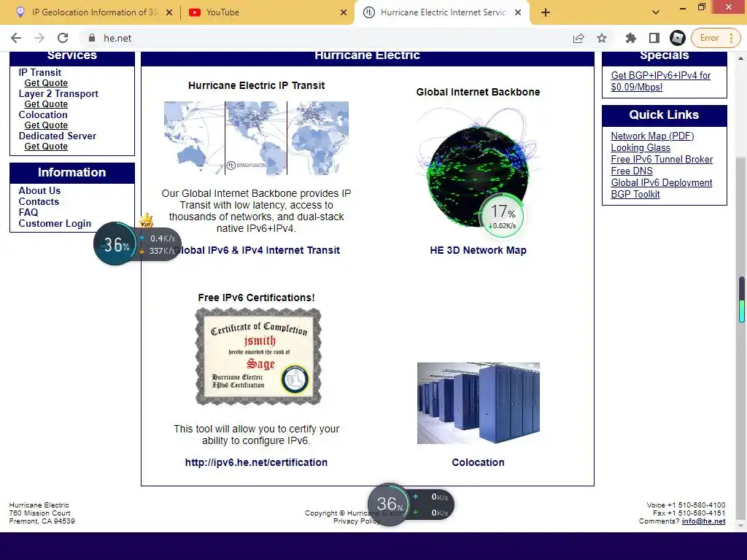Switch to the YouTube tab
747x560 pixels.
tap(267, 12)
